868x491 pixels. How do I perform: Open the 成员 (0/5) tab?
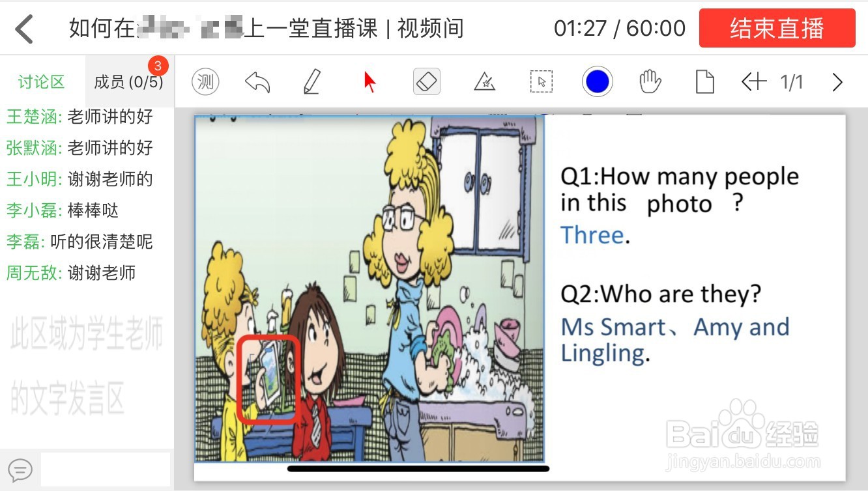[x=130, y=81]
